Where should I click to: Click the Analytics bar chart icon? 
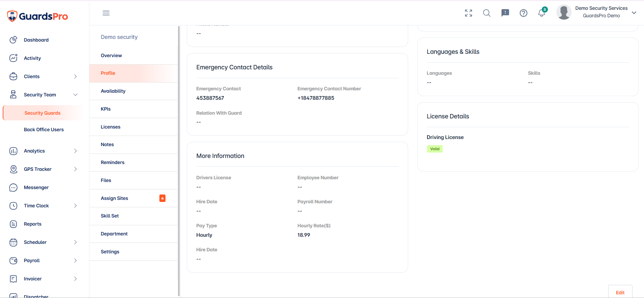point(13,151)
